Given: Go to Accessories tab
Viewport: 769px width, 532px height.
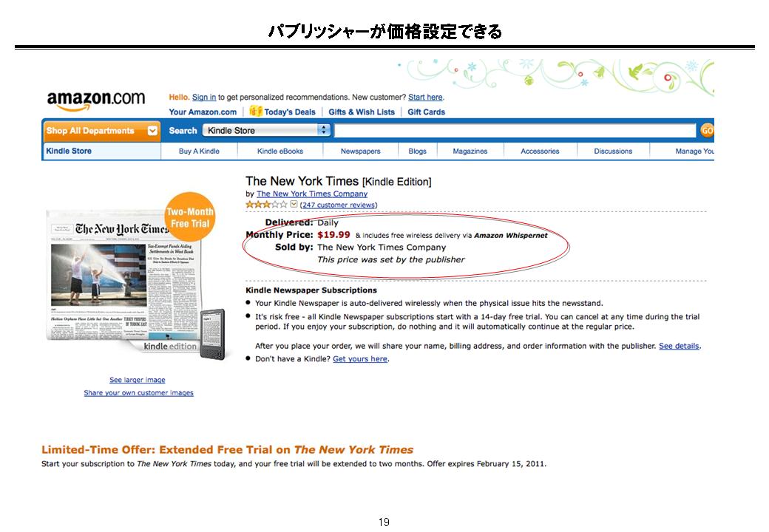Looking at the screenshot, I should point(540,151).
